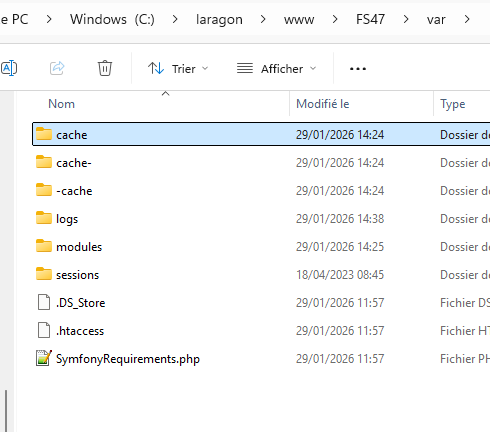
Task: Click the vertical scrollbar at left edge
Action: coord(6,411)
